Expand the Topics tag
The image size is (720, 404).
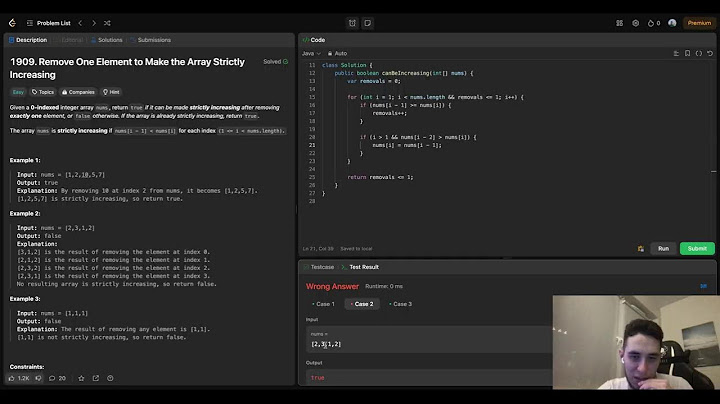coord(43,92)
